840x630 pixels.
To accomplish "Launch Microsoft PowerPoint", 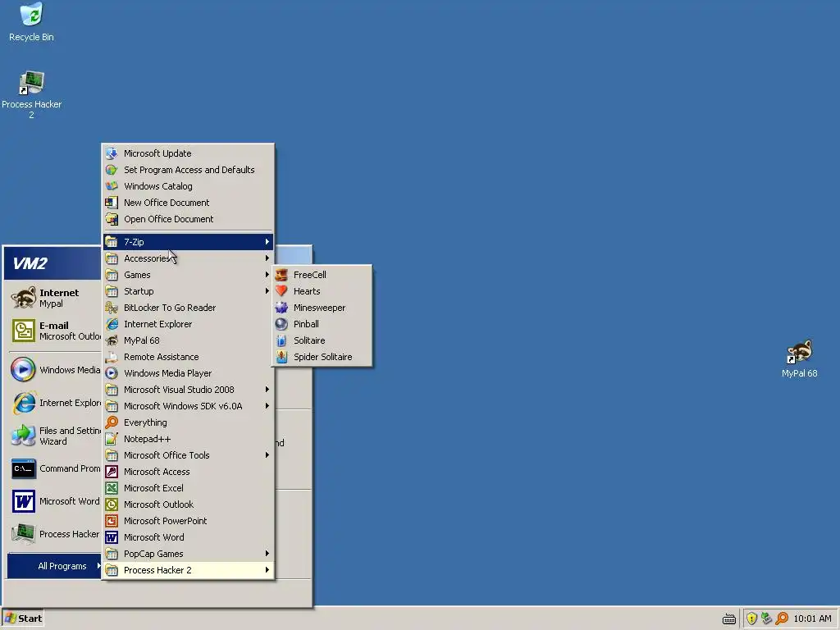I will pyautogui.click(x=188, y=521).
